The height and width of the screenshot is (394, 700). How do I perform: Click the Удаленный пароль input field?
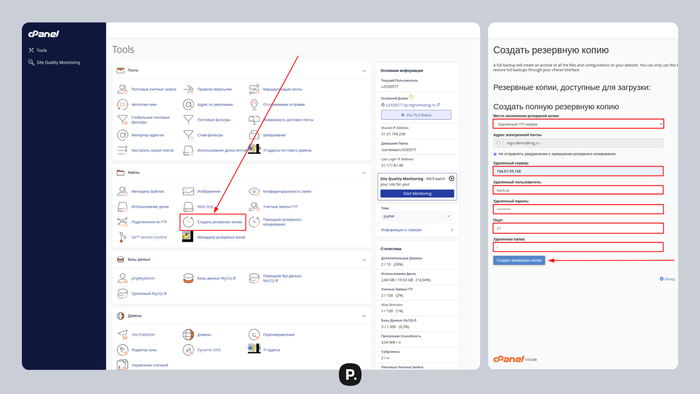point(578,209)
